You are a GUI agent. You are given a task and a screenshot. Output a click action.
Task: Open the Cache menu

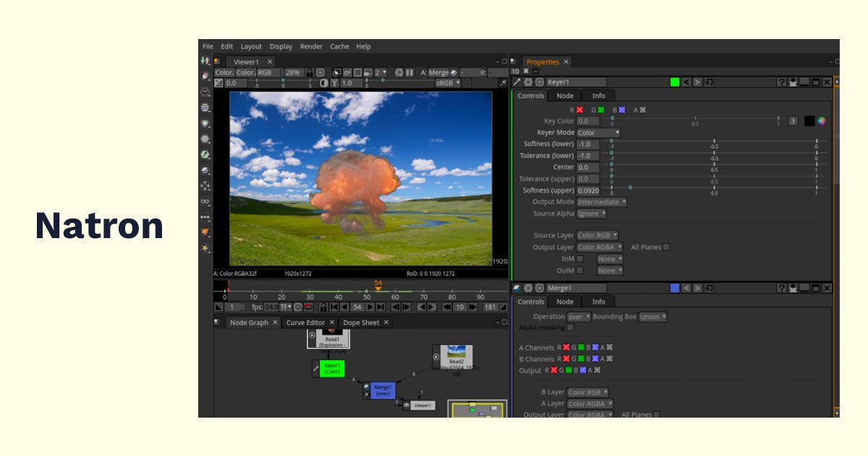click(x=339, y=46)
